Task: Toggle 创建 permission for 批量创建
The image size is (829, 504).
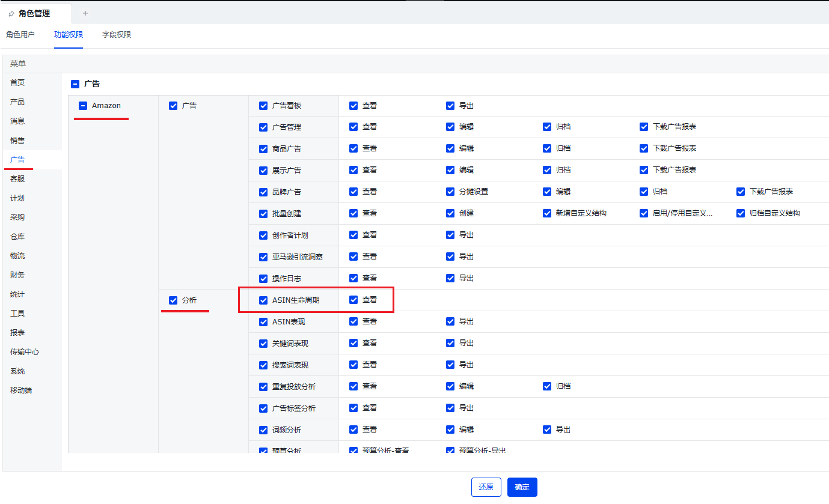Action: [450, 213]
